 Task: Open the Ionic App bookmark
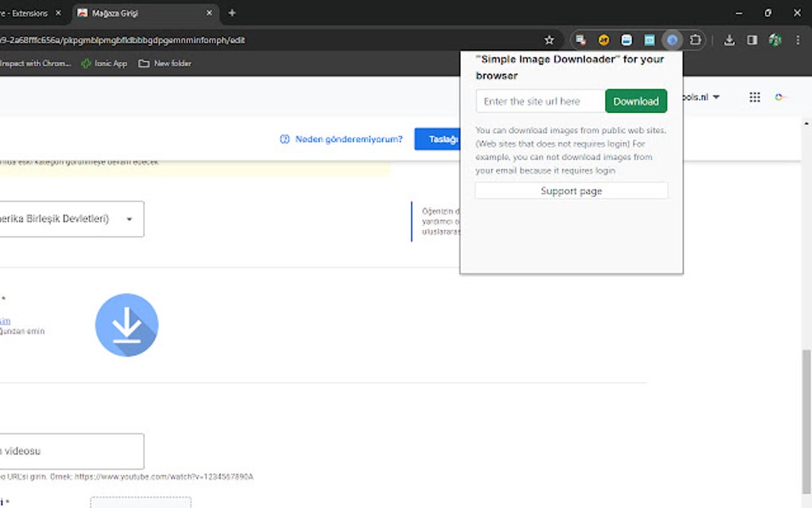[x=103, y=64]
